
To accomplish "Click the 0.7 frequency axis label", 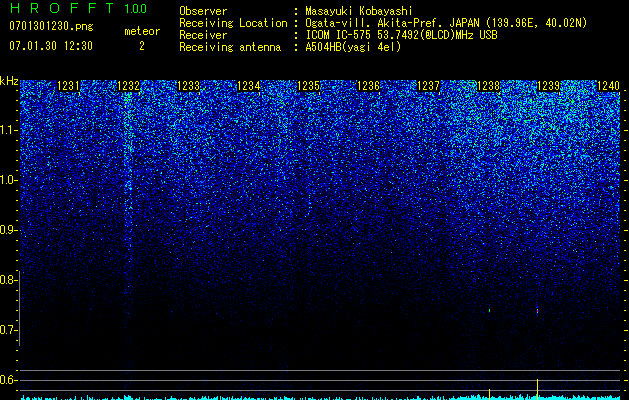I will tap(8, 330).
